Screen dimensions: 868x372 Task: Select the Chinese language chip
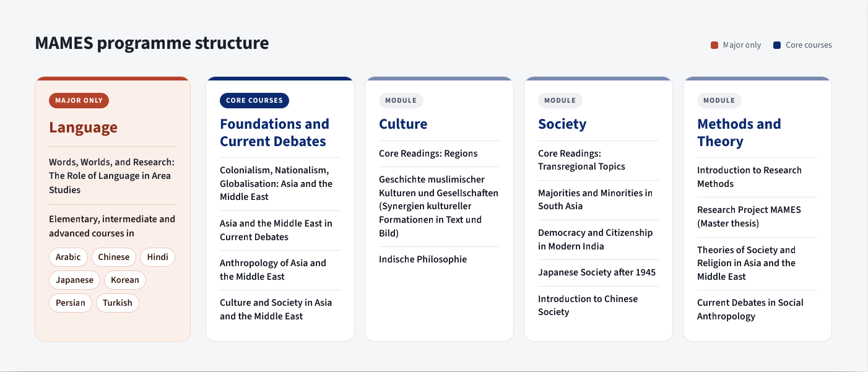tap(114, 257)
